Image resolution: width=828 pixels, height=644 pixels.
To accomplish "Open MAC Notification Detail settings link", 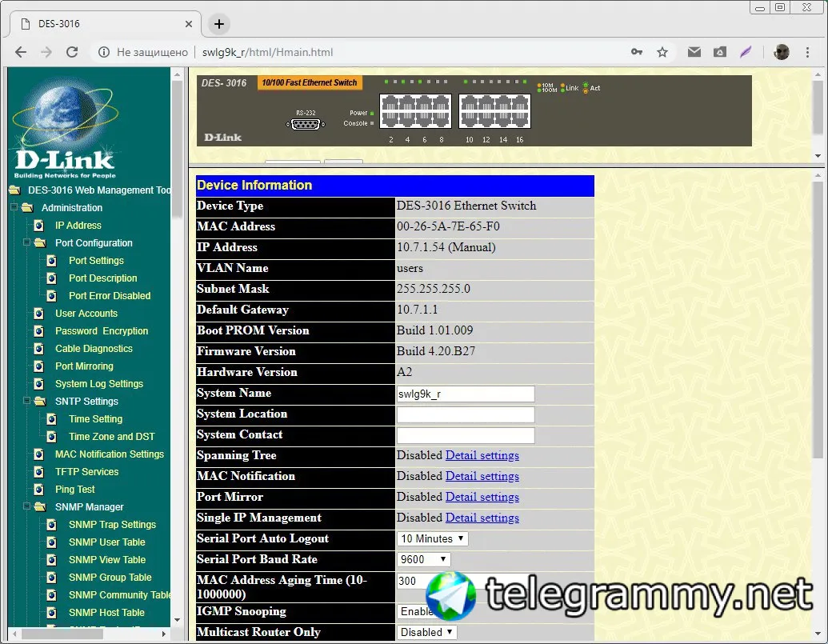I will [x=482, y=476].
